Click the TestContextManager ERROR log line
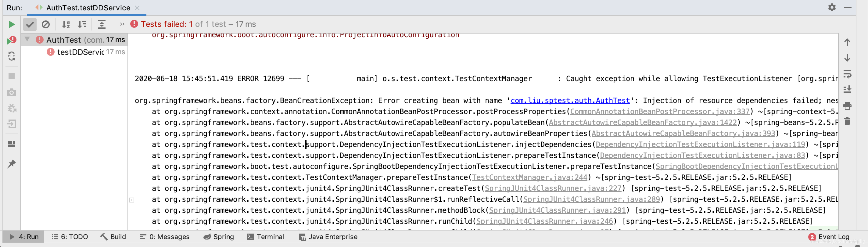 (x=486, y=79)
